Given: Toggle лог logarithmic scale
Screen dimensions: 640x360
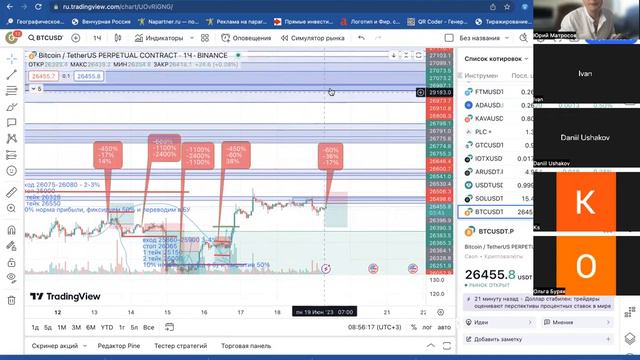Looking at the screenshot, I should (x=427, y=327).
